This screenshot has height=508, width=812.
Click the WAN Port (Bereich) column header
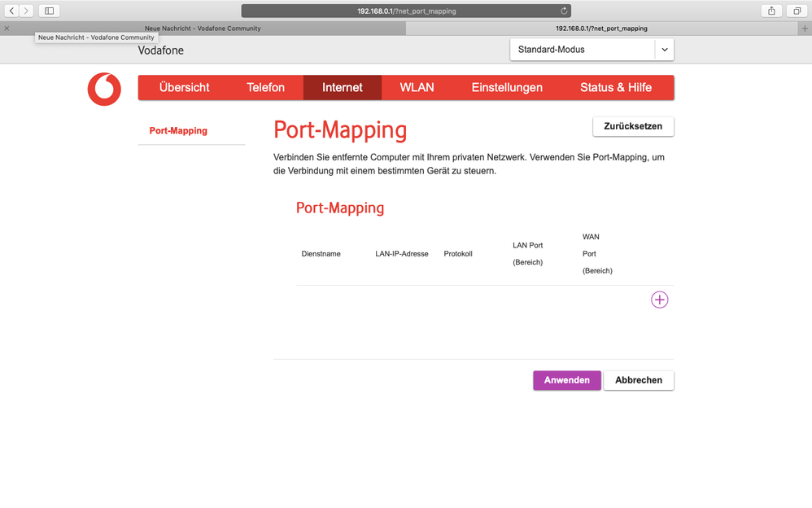click(x=597, y=253)
